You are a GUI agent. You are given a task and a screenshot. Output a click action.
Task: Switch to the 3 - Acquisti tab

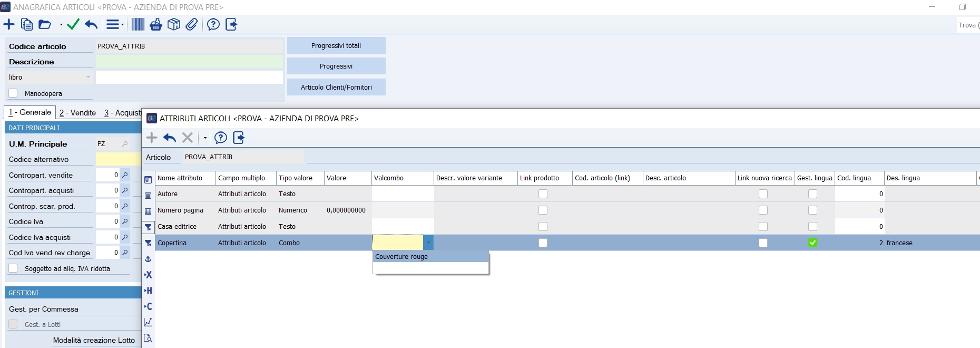122,113
